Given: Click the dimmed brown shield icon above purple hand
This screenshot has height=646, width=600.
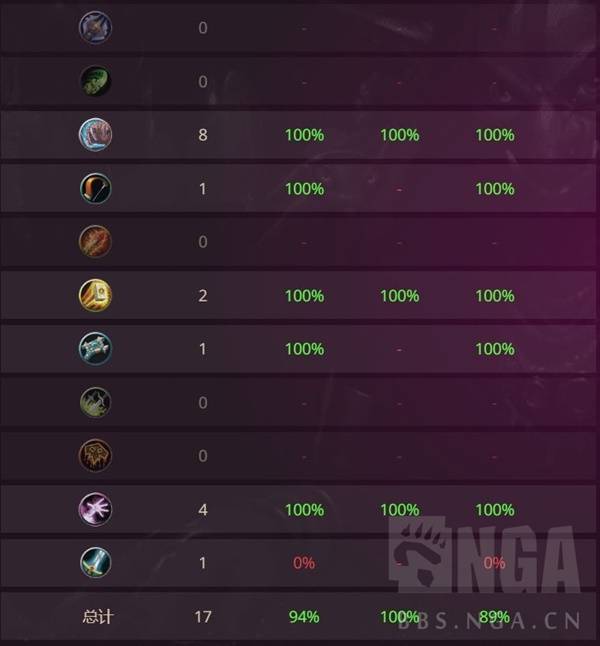Looking at the screenshot, I should (95, 456).
